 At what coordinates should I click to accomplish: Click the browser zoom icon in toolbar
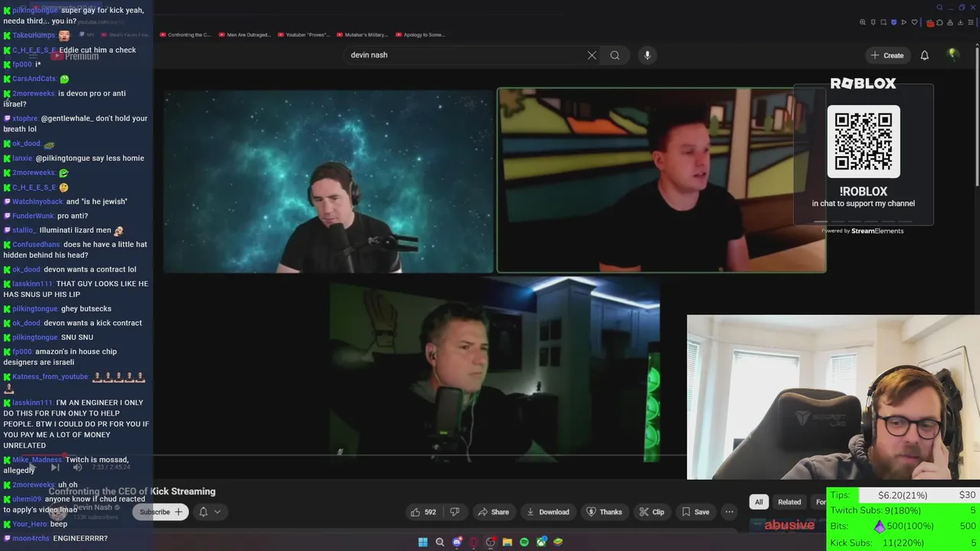[863, 22]
